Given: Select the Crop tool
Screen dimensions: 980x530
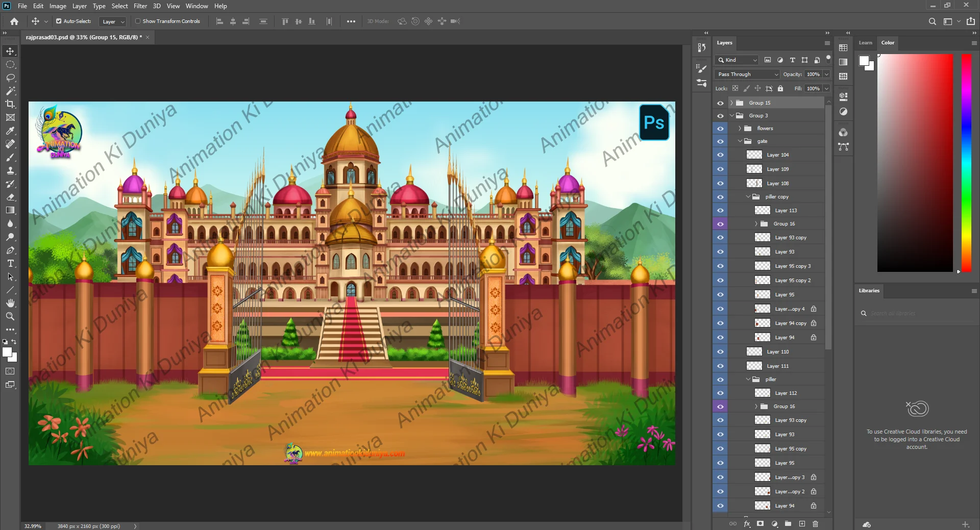Looking at the screenshot, I should tap(10, 104).
